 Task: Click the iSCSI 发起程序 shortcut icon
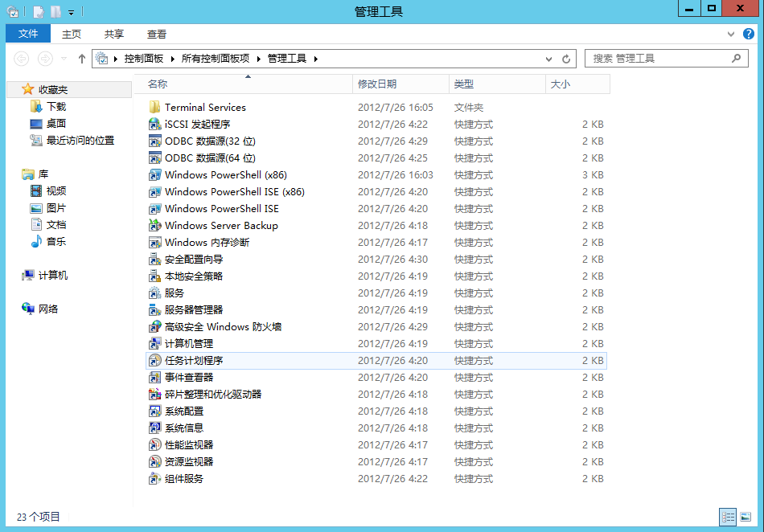click(x=154, y=124)
